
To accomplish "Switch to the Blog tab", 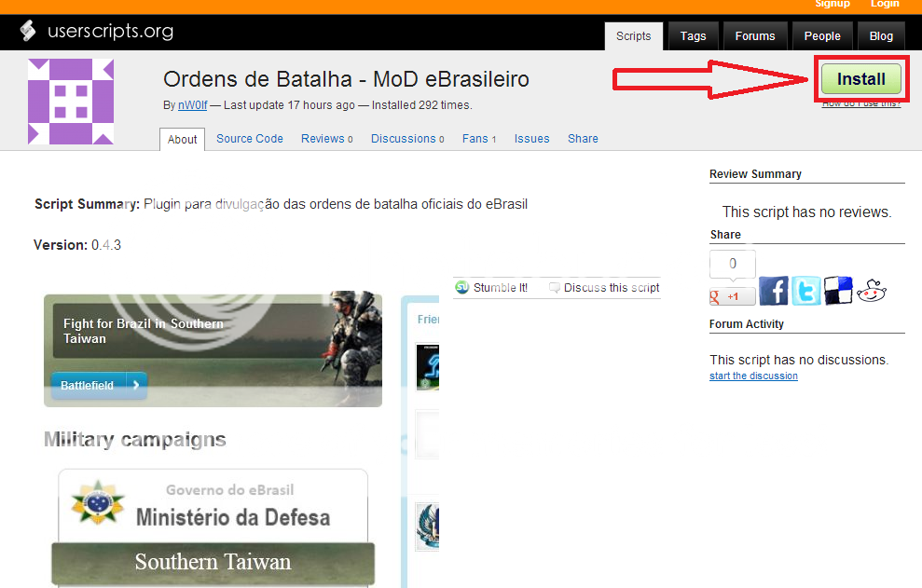I will click(881, 35).
